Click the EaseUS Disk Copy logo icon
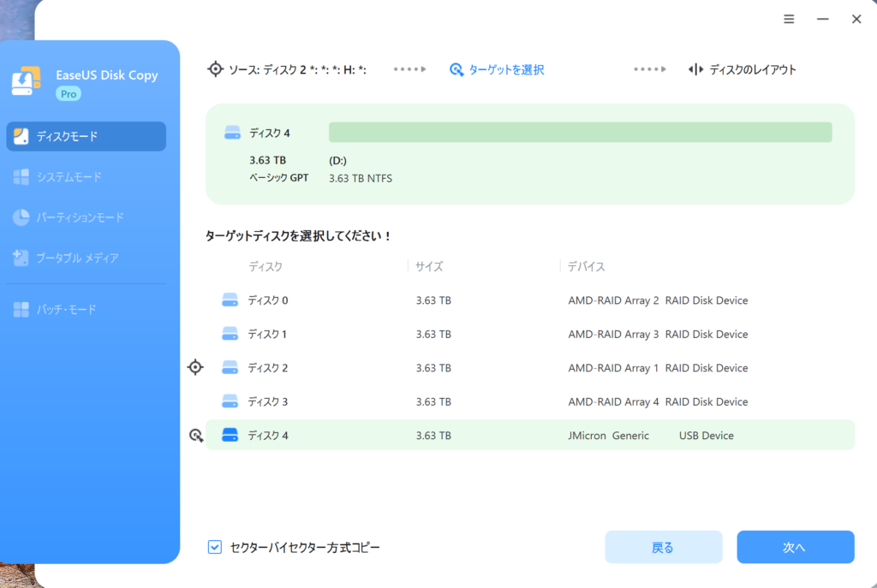The width and height of the screenshot is (877, 588). [27, 81]
